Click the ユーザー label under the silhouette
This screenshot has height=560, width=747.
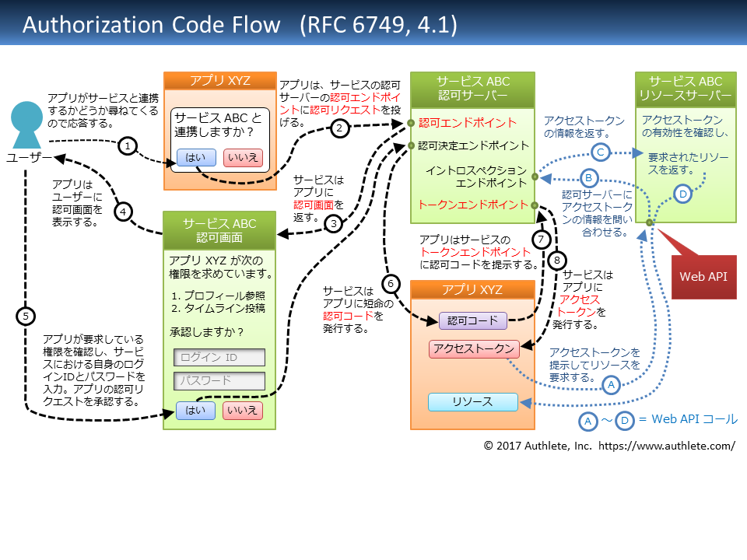coord(29,158)
